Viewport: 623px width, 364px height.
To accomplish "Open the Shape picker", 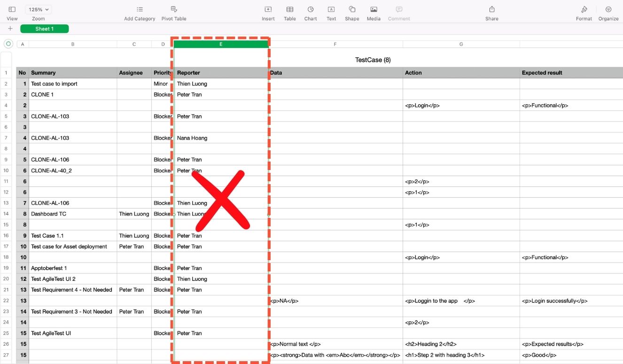I will 352,10.
